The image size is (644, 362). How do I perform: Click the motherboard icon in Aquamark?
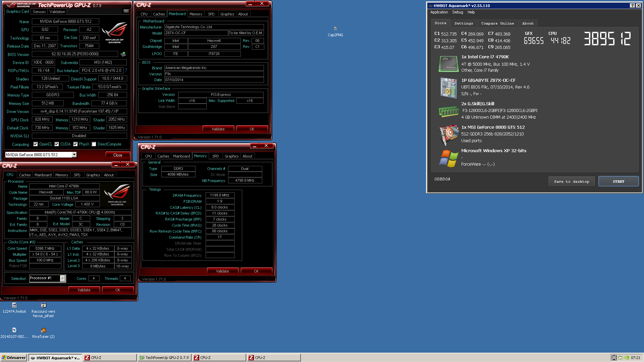click(x=448, y=88)
